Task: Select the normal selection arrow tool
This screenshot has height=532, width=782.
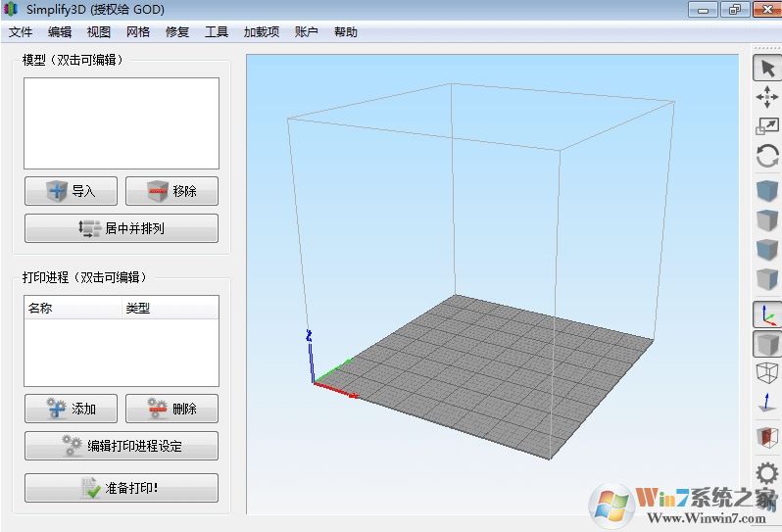Action: pos(767,69)
